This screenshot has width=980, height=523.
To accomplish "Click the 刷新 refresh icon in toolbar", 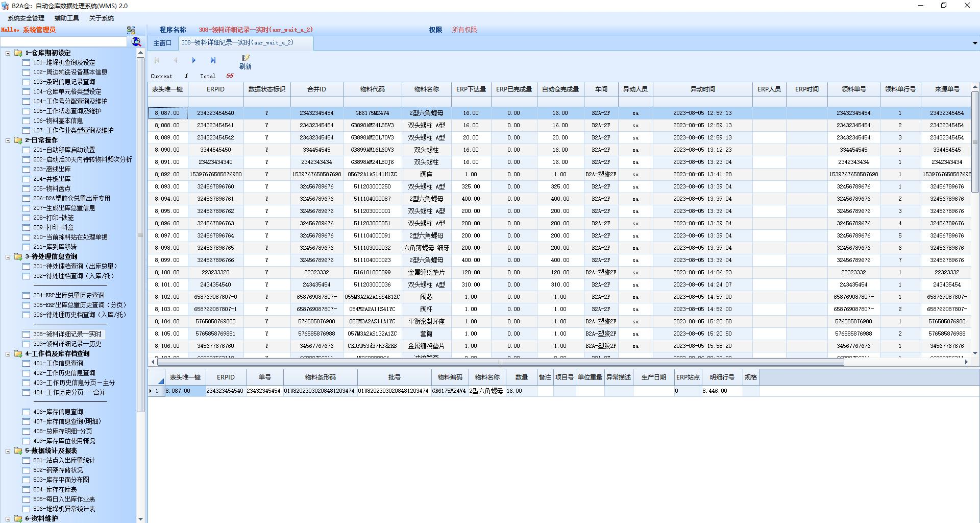I will tap(246, 58).
